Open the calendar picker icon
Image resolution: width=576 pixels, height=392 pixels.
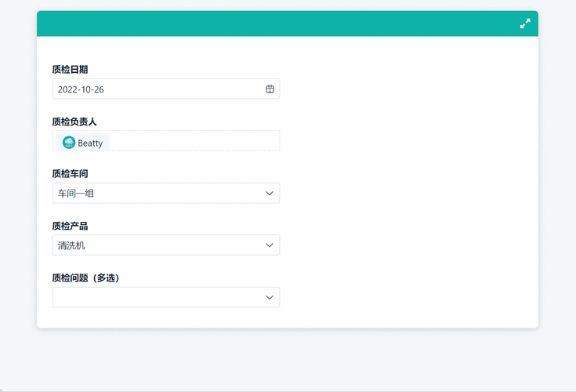[270, 89]
